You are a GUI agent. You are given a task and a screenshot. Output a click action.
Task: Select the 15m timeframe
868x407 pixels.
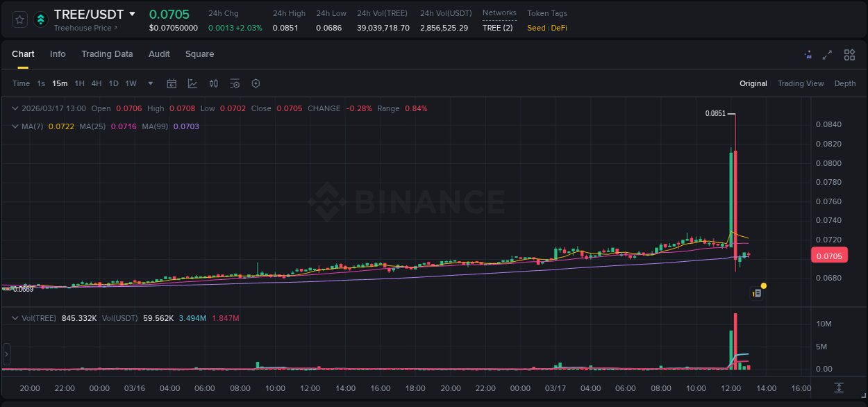(x=60, y=83)
